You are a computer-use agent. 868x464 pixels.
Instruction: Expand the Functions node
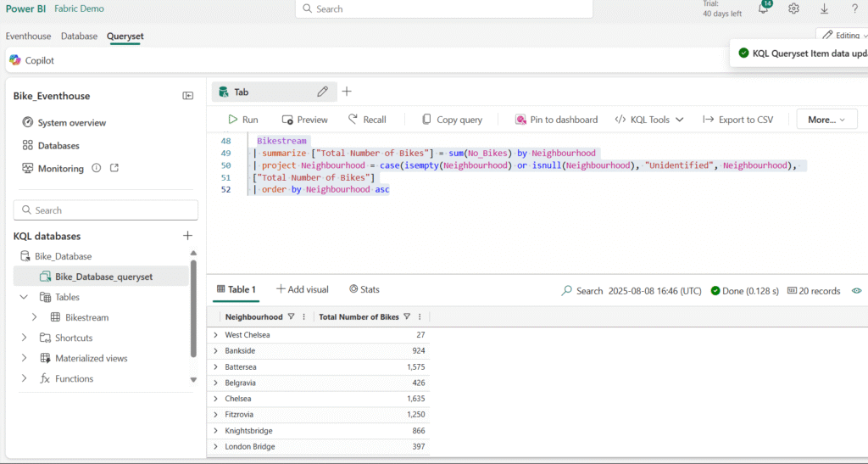click(x=24, y=378)
